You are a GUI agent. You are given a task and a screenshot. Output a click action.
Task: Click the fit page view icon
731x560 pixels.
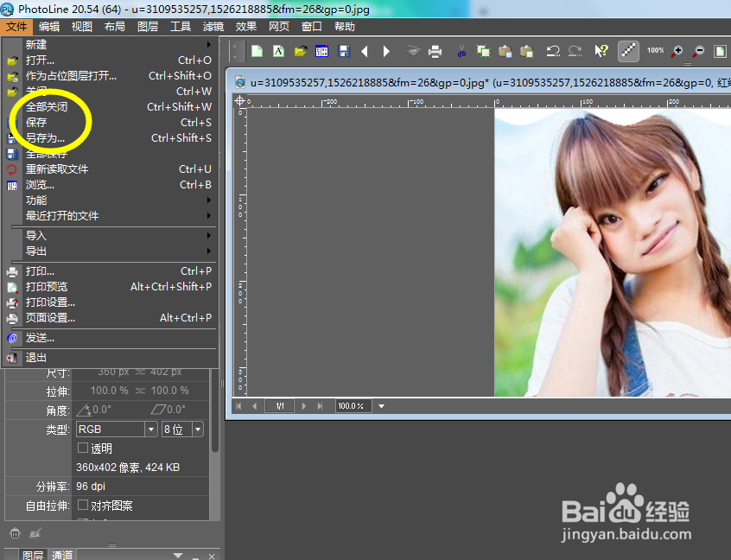pos(721,51)
